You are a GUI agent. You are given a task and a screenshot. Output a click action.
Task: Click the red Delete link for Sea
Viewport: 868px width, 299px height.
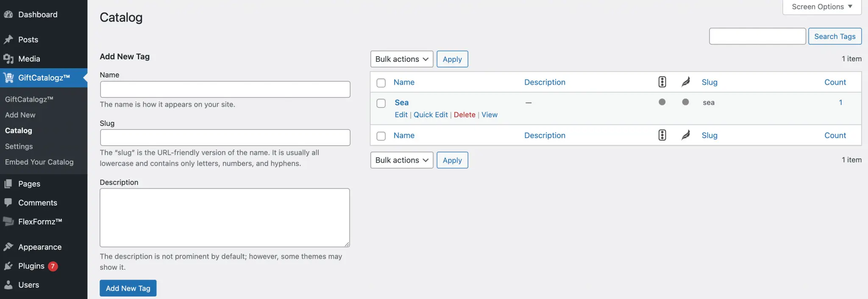point(465,115)
